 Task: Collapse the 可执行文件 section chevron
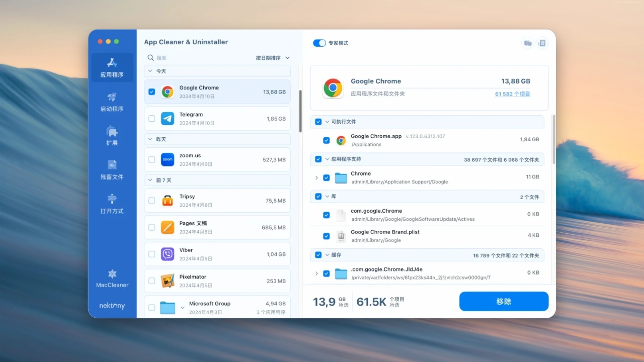[x=327, y=122]
